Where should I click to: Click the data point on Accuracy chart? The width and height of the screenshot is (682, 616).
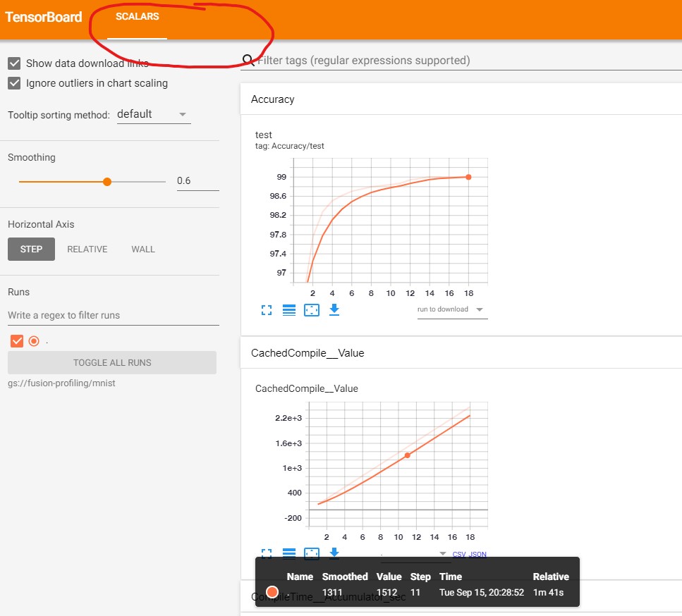(468, 177)
